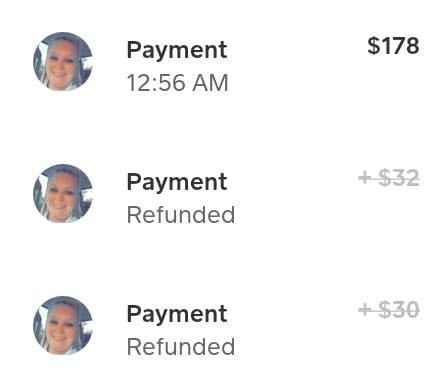View details of the $178 transaction row
This screenshot has height=376, width=445.
pyautogui.click(x=222, y=62)
